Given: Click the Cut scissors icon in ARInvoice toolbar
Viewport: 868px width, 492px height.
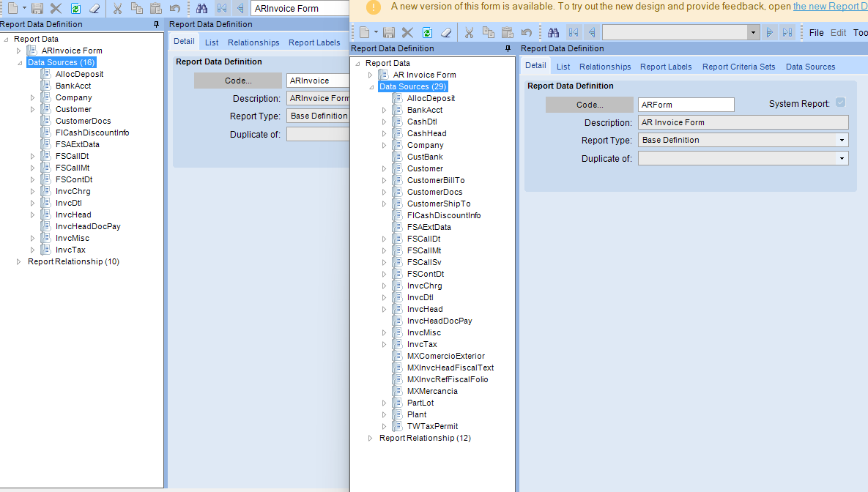Looking at the screenshot, I should pos(116,9).
